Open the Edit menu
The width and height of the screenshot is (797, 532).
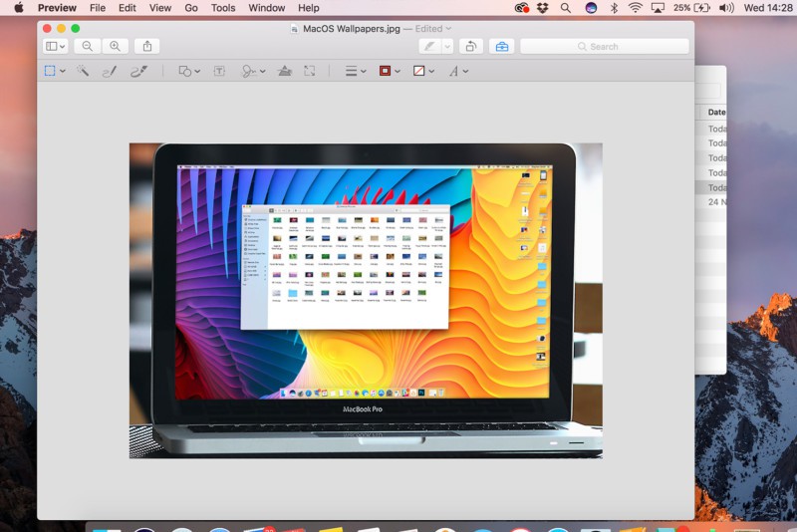tap(128, 8)
